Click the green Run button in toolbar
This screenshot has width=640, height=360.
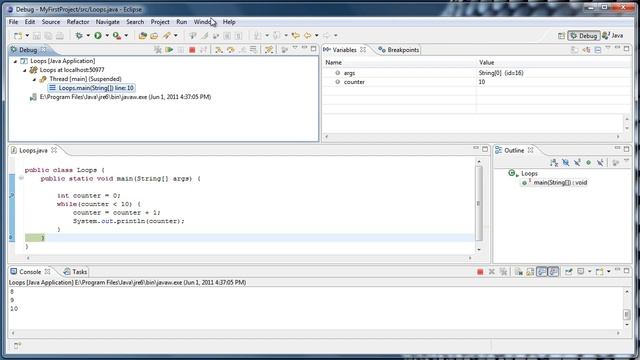98,36
